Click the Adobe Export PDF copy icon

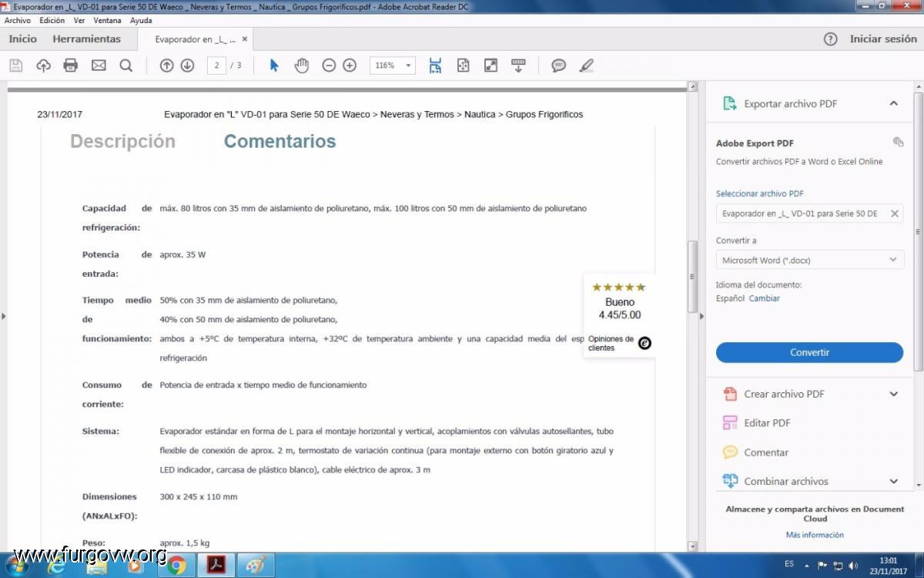[898, 142]
